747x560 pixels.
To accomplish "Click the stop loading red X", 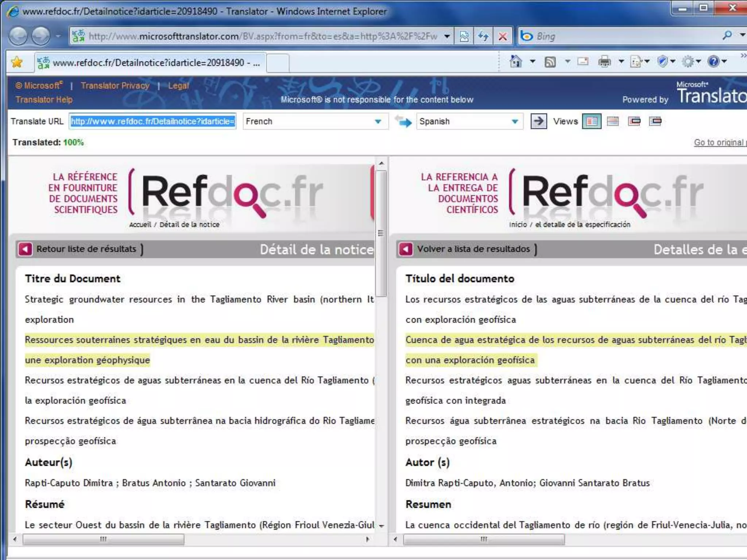I will 503,36.
